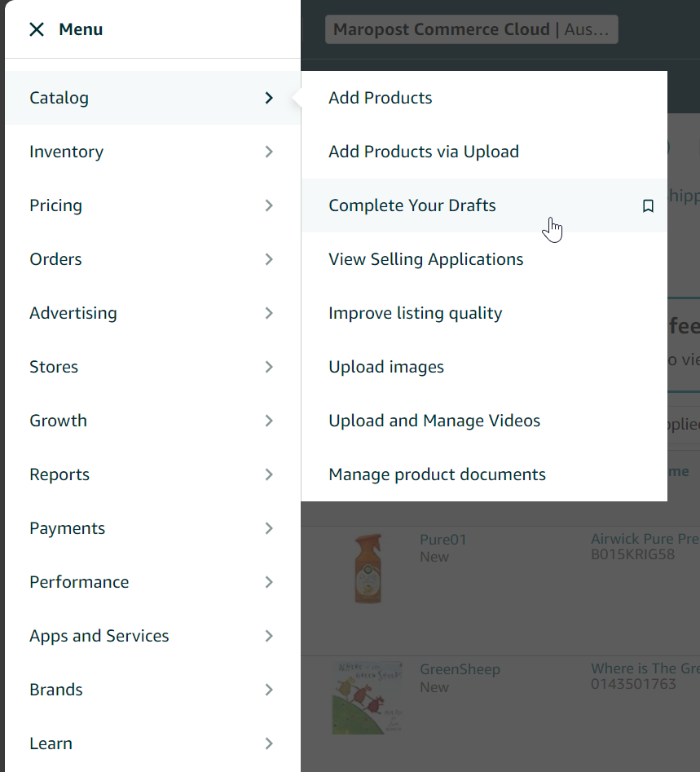This screenshot has height=772, width=700.
Task: Select the Orders menu item
Action: [152, 259]
